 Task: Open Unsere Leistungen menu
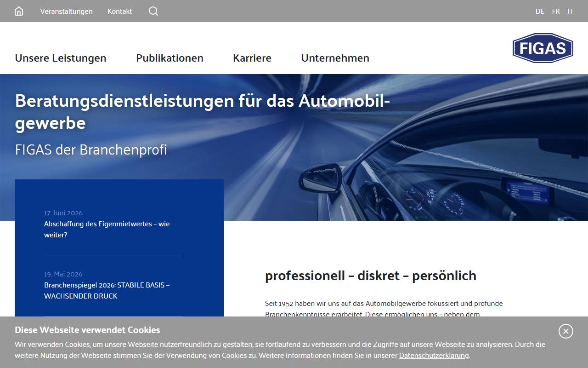pos(61,58)
